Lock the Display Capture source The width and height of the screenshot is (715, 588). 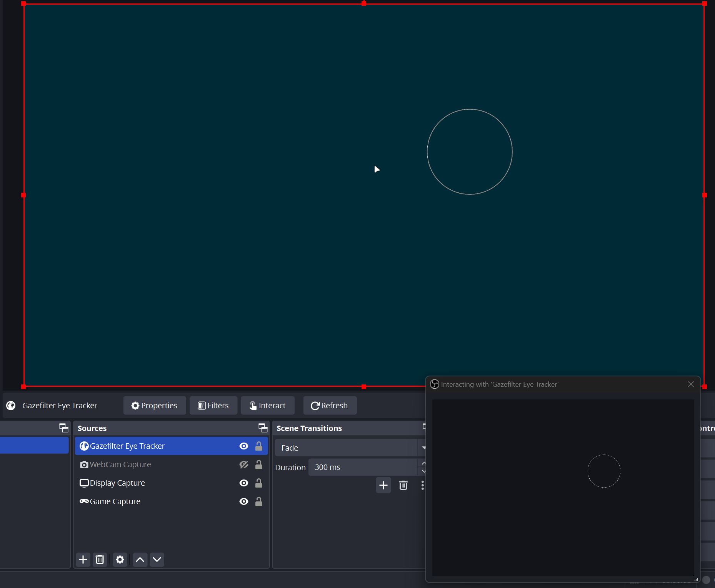(258, 483)
